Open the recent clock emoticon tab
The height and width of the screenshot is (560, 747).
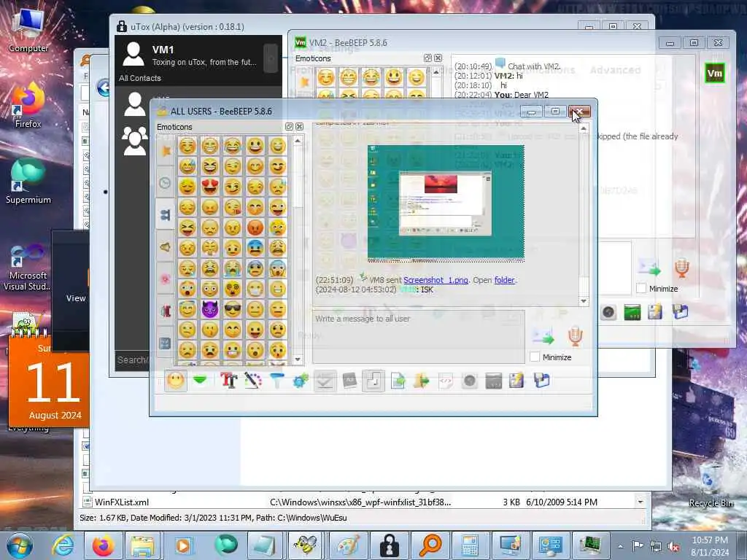(x=166, y=182)
